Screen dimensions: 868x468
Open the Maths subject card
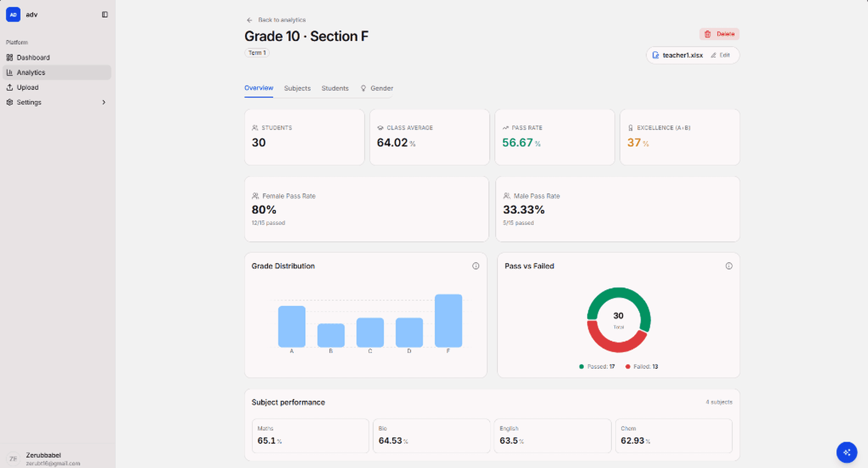tap(310, 436)
